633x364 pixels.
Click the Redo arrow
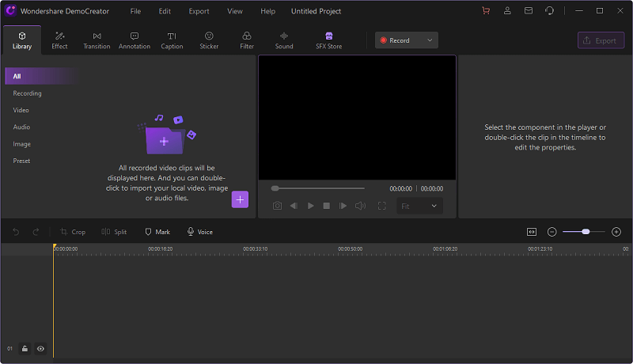tap(36, 232)
